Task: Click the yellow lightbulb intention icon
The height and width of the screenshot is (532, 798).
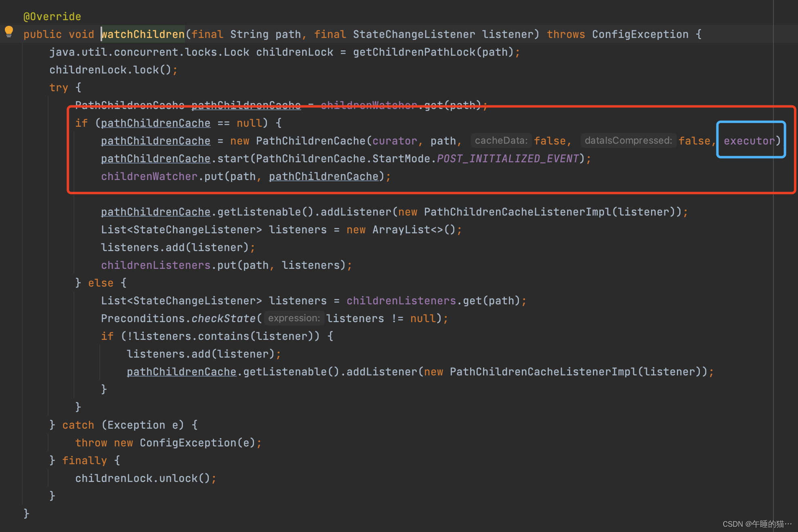Action: point(9,31)
